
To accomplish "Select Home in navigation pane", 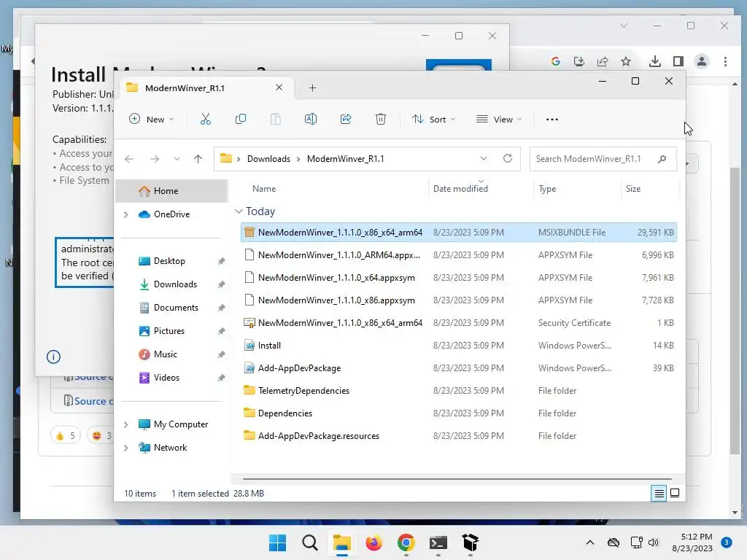I will pos(171,191).
